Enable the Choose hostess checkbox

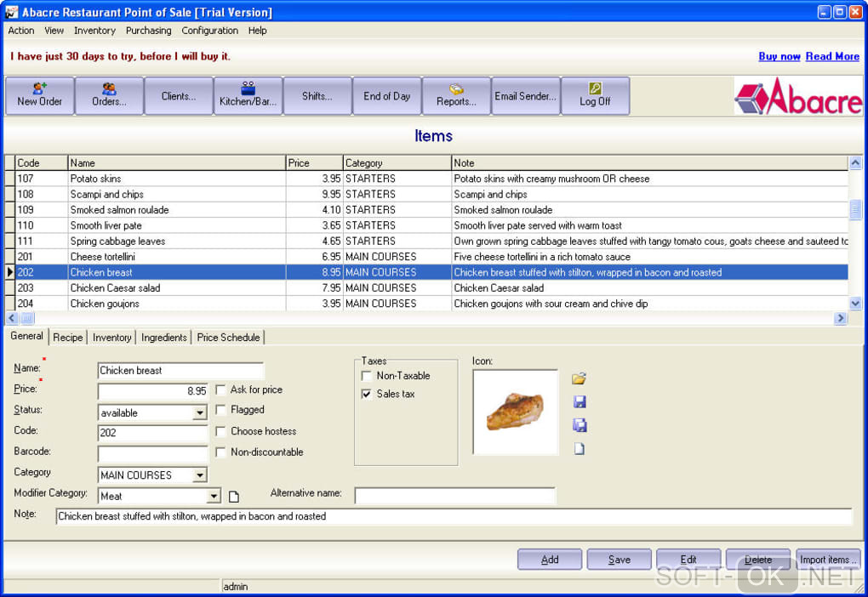[x=220, y=431]
